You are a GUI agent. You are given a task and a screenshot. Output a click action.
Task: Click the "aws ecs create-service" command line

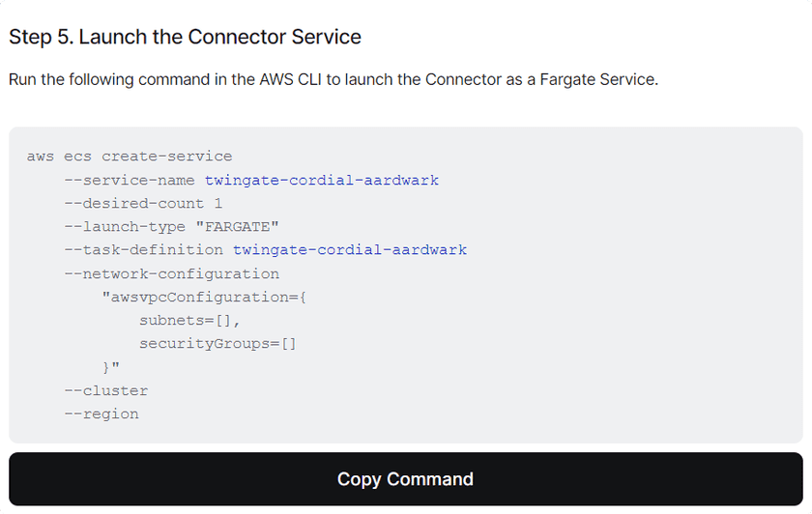(x=130, y=157)
